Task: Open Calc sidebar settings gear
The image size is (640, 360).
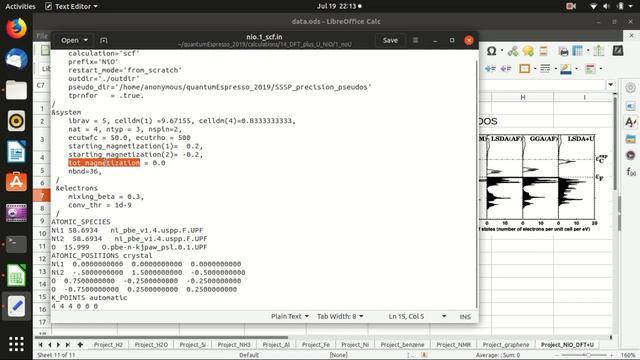Action: point(631,88)
